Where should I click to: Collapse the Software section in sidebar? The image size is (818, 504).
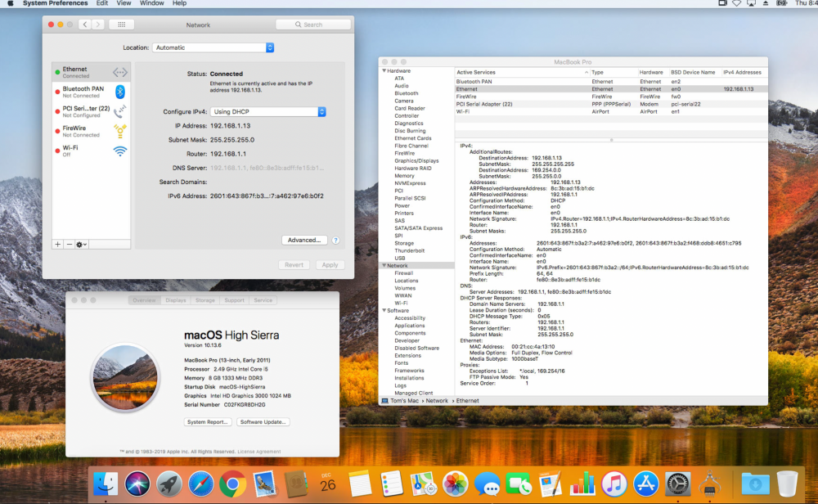click(x=384, y=310)
